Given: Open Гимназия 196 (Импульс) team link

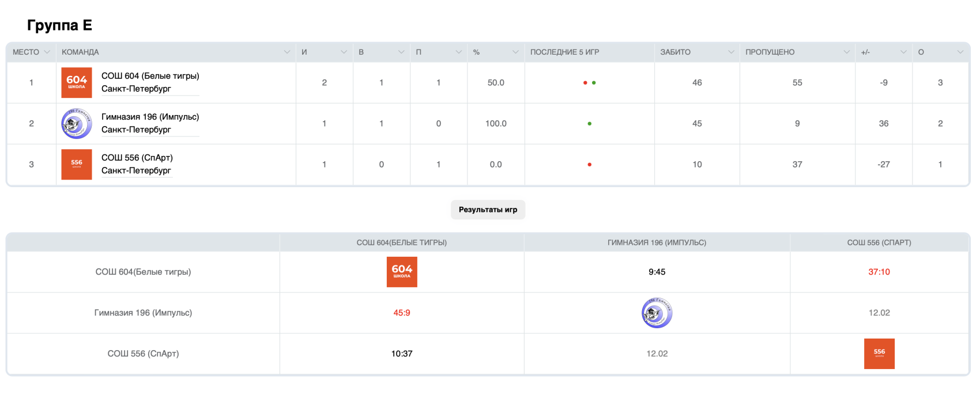Looking at the screenshot, I should pyautogui.click(x=150, y=117).
